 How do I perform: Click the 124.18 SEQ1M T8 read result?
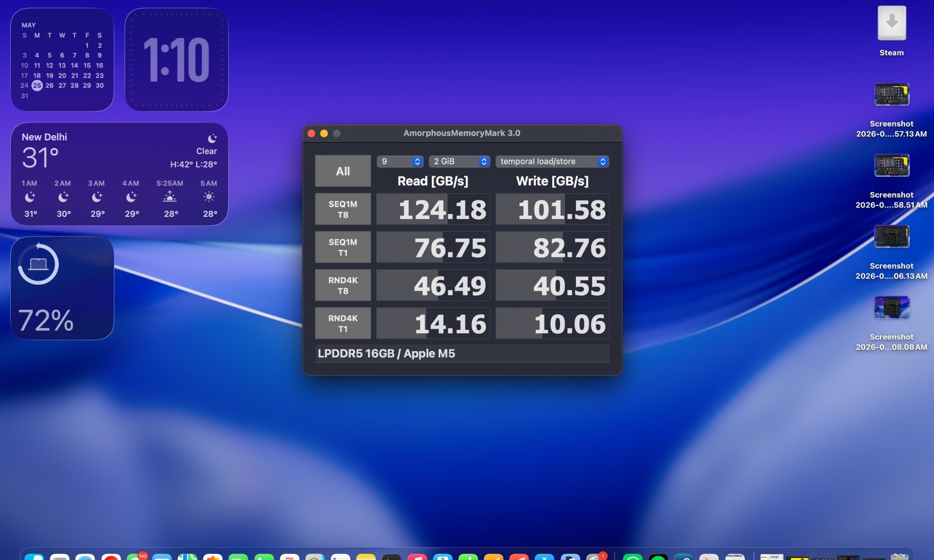[433, 209]
